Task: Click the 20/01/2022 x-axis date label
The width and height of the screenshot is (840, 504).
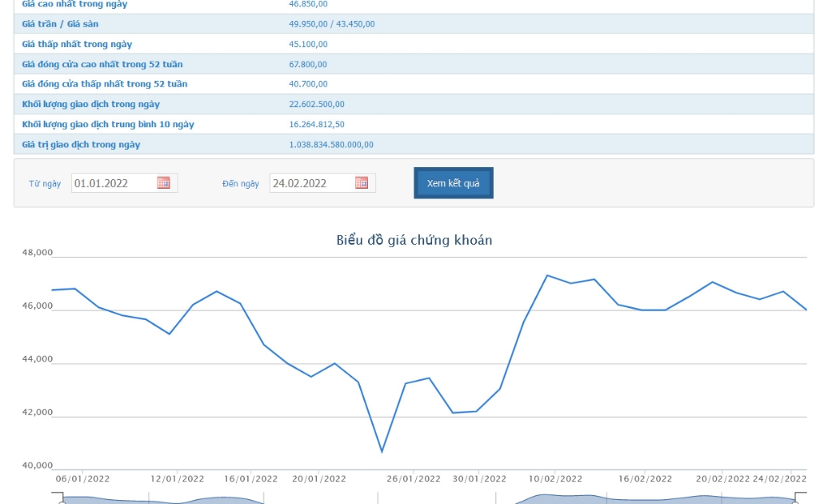Action: pos(318,479)
